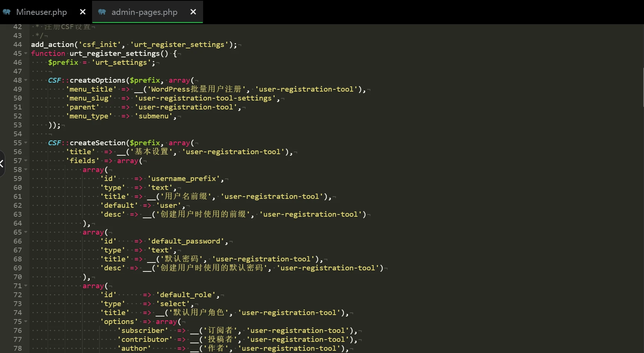This screenshot has width=644, height=353.
Task: Collapse the default_password array at line 65
Action: coord(26,232)
